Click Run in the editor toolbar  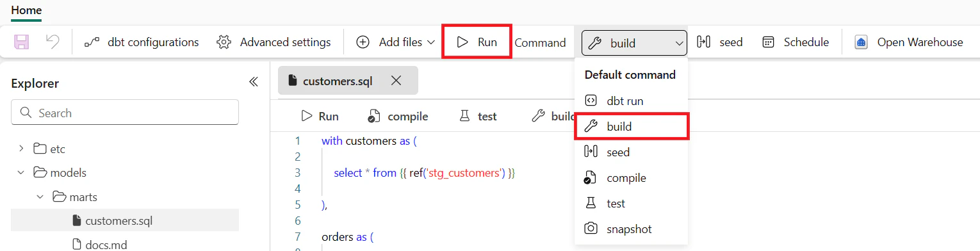[320, 117]
